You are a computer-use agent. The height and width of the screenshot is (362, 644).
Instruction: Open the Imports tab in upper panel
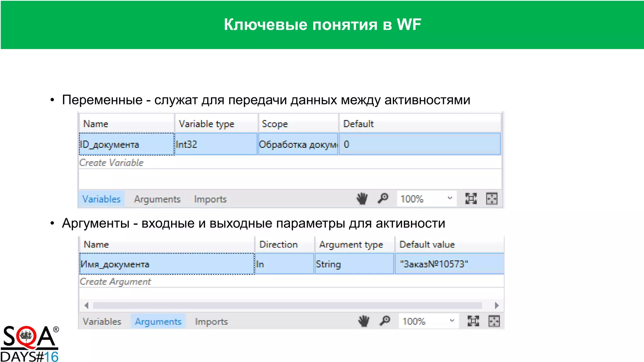[210, 199]
